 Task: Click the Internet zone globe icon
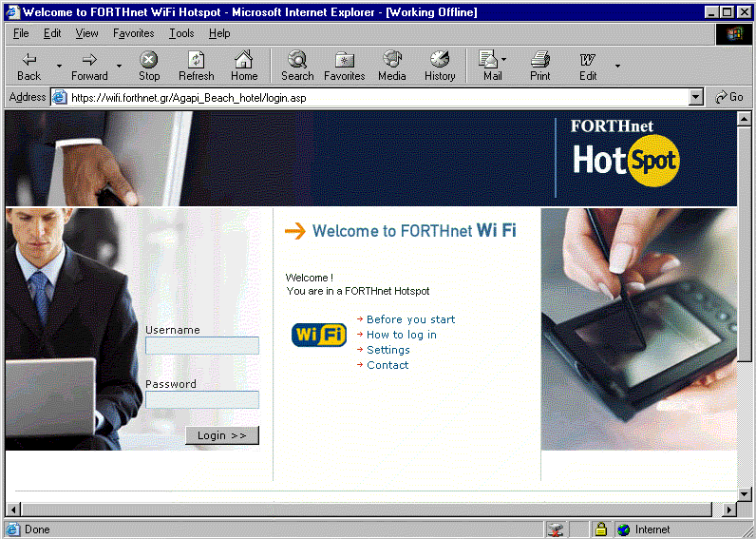click(x=623, y=529)
